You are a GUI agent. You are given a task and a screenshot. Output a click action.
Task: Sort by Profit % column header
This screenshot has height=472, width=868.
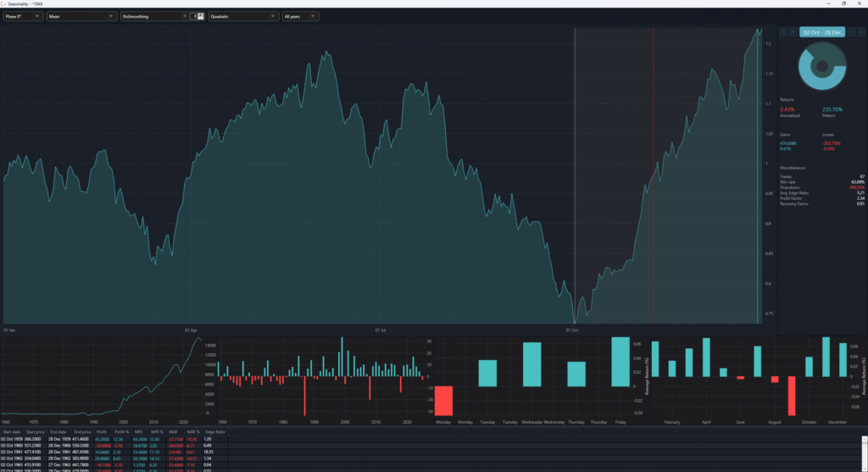click(x=121, y=432)
